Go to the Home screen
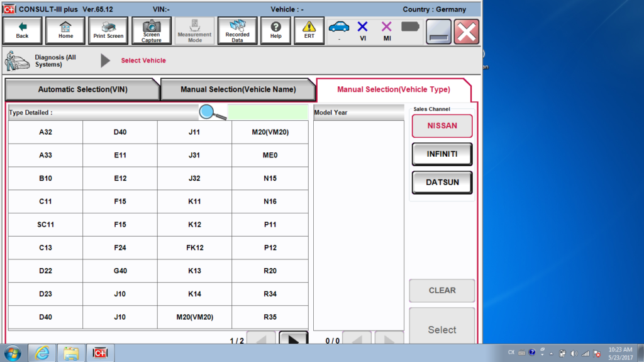644x362 pixels. [65, 30]
